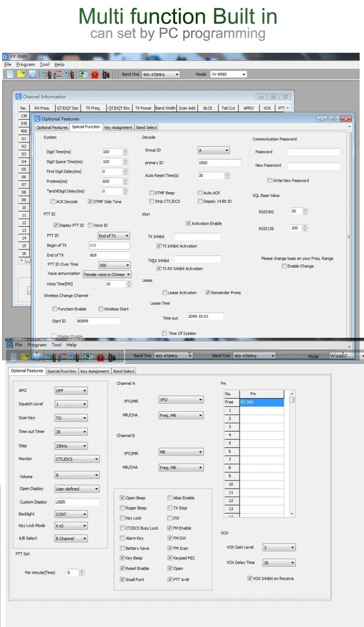This screenshot has height=627, width=364.
Task: Click the primary ID input field
Action: 219,163
